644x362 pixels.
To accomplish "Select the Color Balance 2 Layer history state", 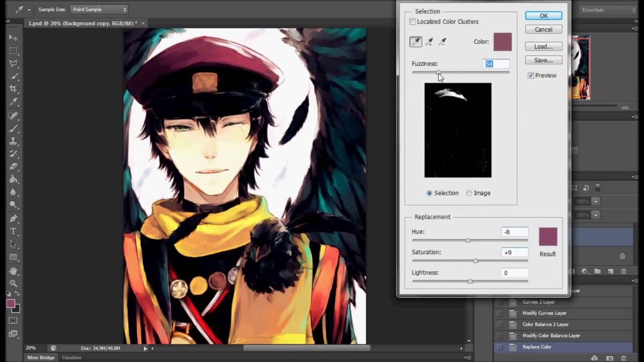I will 563,324.
